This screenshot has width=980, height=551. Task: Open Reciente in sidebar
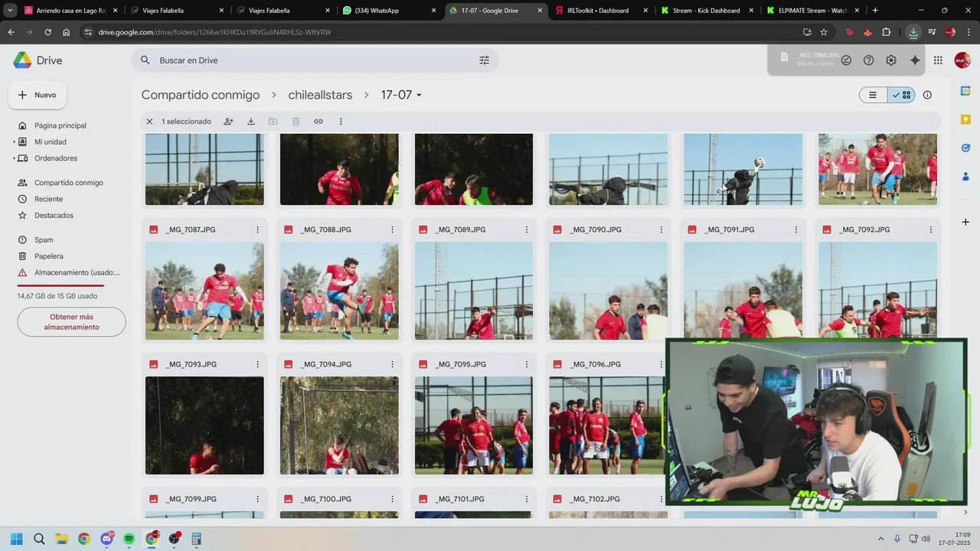pos(48,199)
